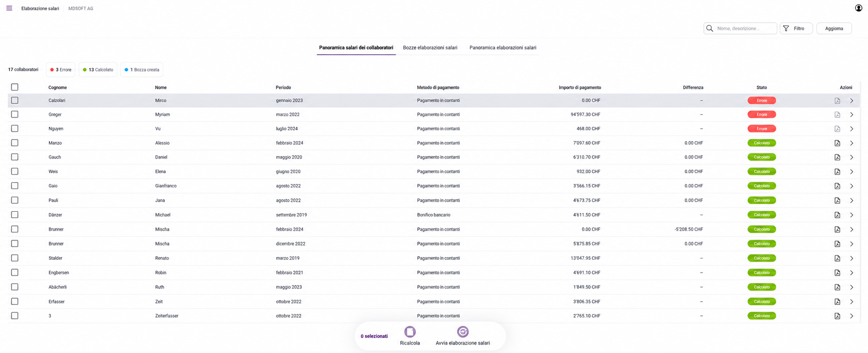The width and height of the screenshot is (868, 353).
Task: Switch to Panoramica elaborazioni salari tab
Action: click(x=503, y=48)
